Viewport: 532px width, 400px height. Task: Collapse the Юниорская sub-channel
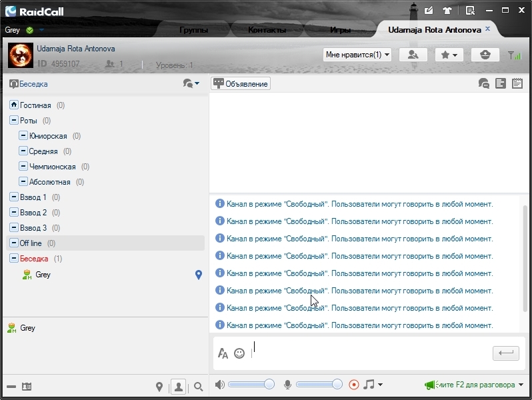(x=23, y=135)
